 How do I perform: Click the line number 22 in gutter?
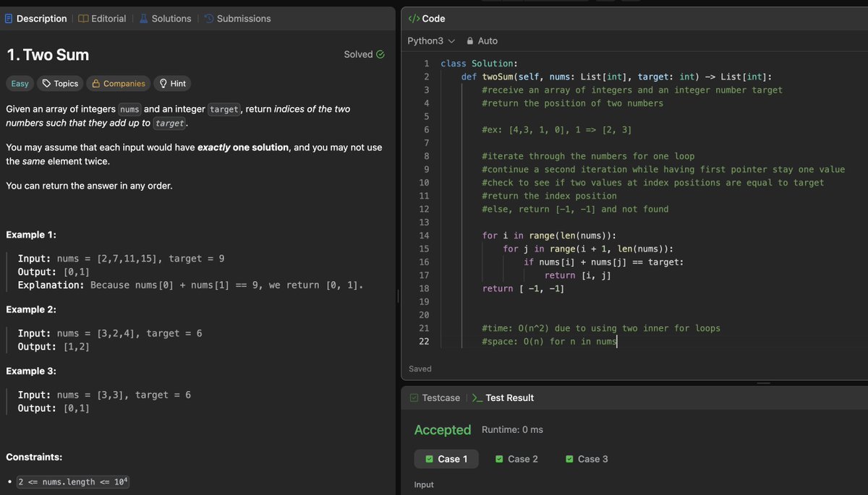pos(424,341)
